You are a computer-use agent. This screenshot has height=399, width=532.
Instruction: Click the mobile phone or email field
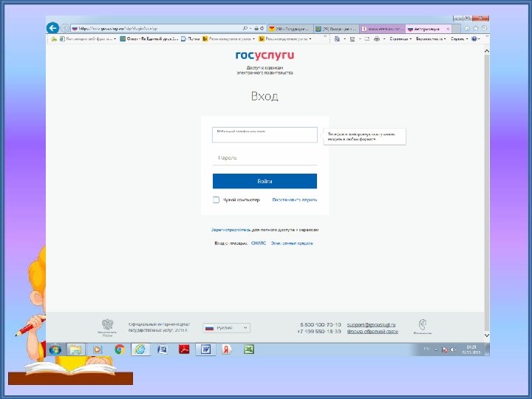click(x=265, y=134)
